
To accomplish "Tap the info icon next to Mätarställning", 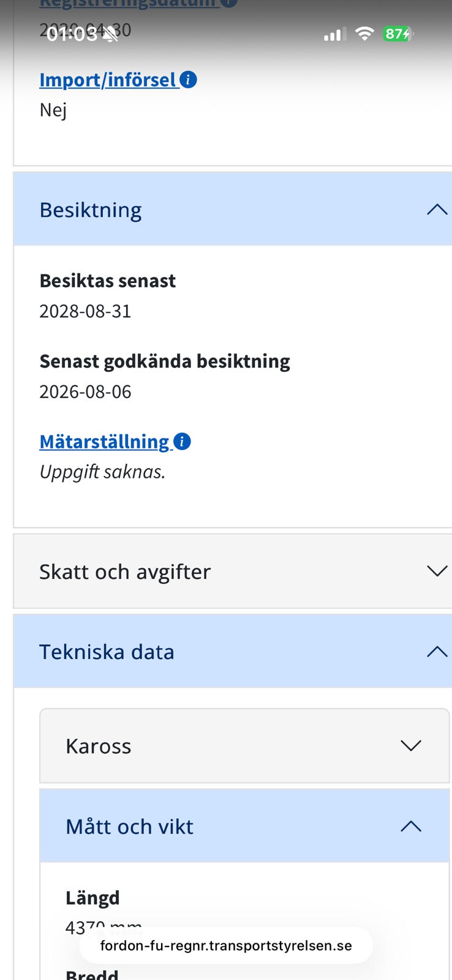I will coord(182,441).
